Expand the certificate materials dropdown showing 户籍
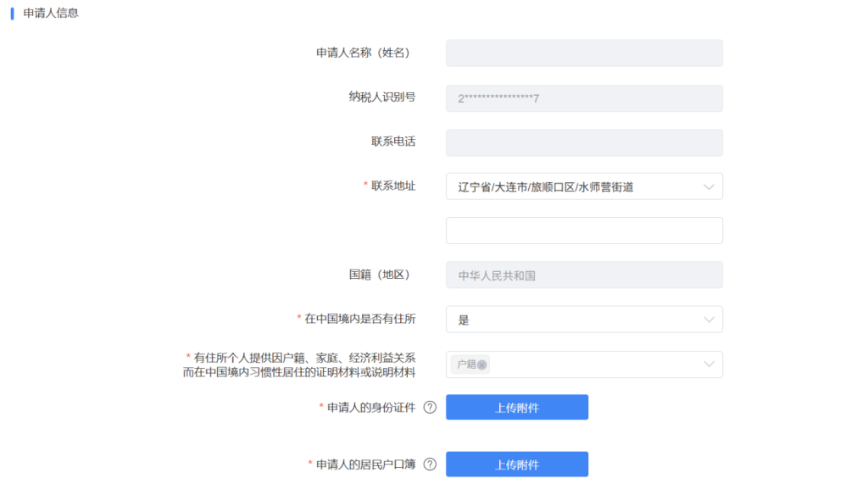Image resolution: width=868 pixels, height=495 pixels. tap(584, 364)
